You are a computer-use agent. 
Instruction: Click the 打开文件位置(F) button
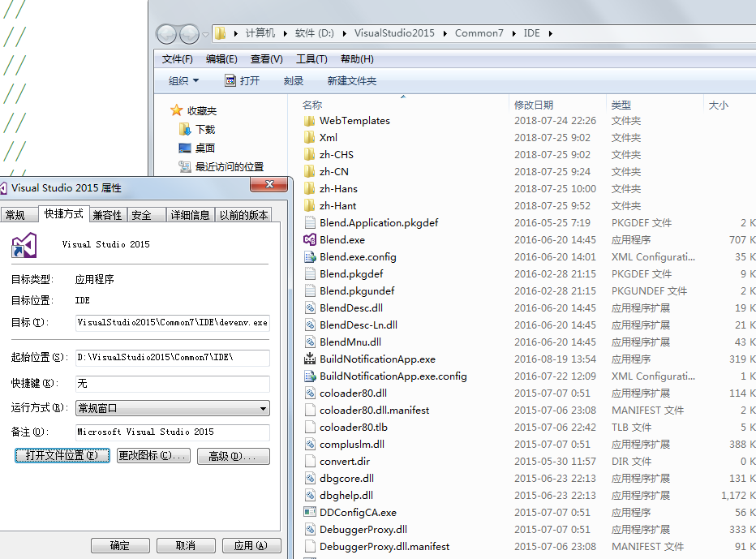pos(62,455)
